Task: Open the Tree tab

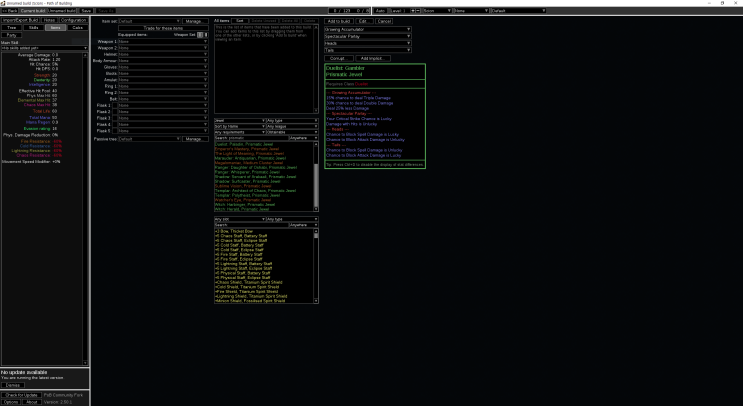Action: click(12, 27)
